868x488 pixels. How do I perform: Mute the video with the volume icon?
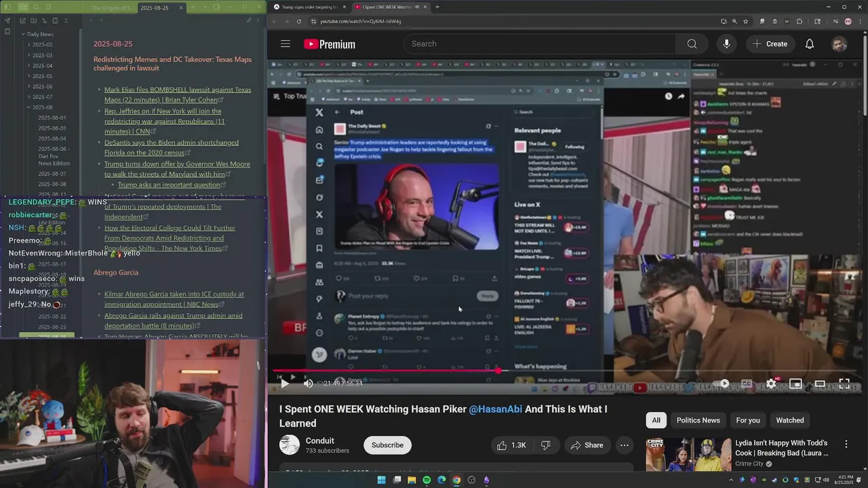(309, 384)
